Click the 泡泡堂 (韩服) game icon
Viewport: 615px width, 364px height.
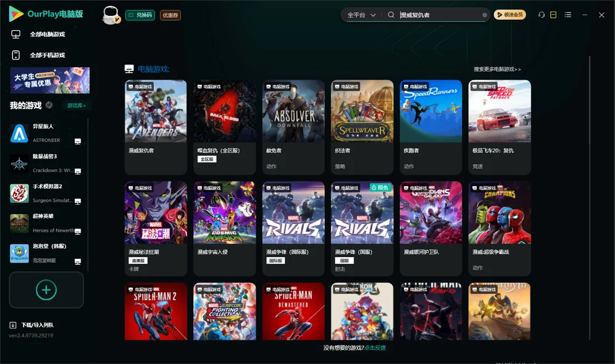pos(19,253)
